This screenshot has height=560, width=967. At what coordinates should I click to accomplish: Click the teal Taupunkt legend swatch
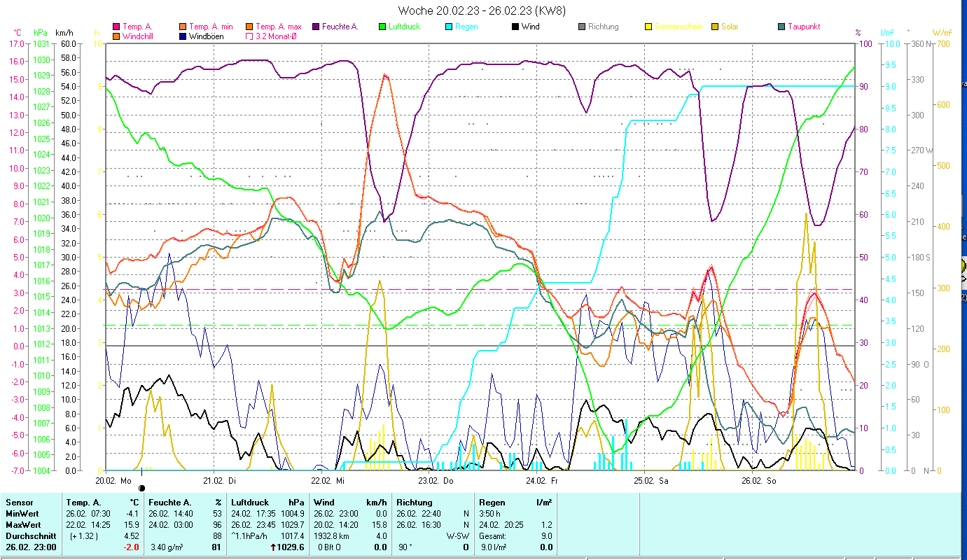(x=782, y=27)
